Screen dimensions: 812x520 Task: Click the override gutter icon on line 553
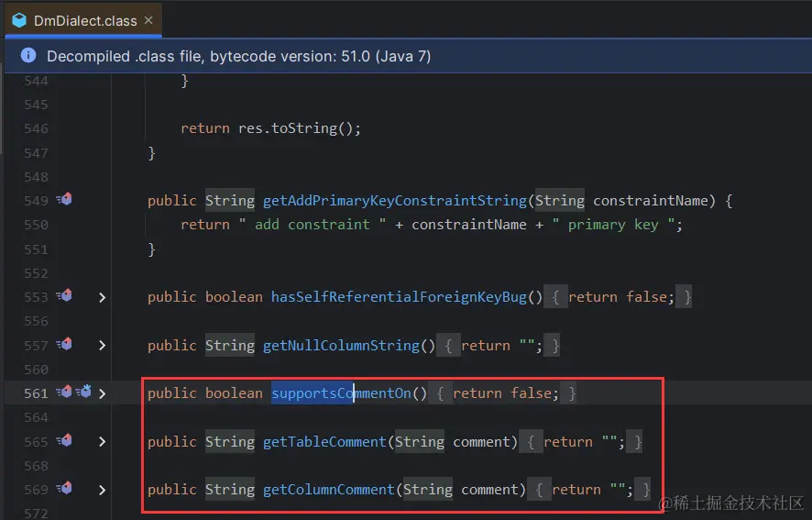(64, 295)
